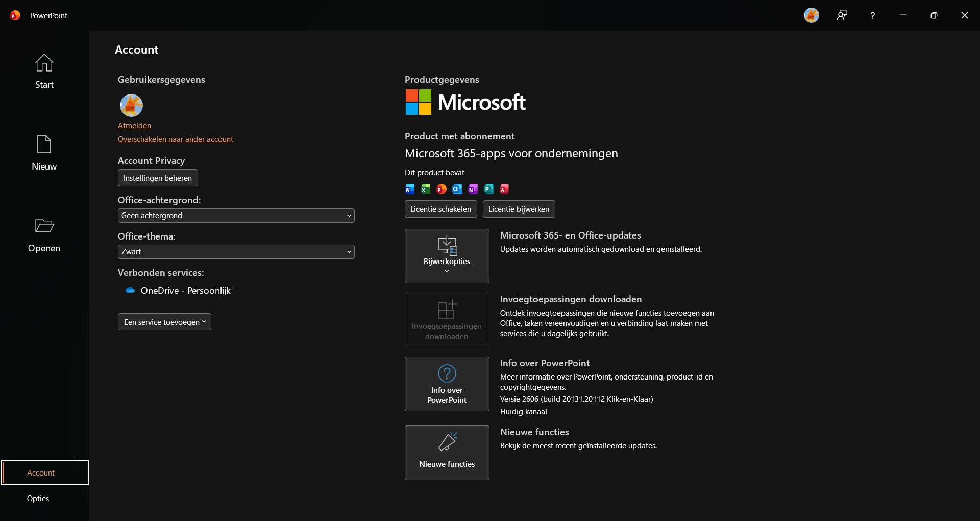Click the Access app icon under product
Screen dimensions: 980x521
pos(504,189)
